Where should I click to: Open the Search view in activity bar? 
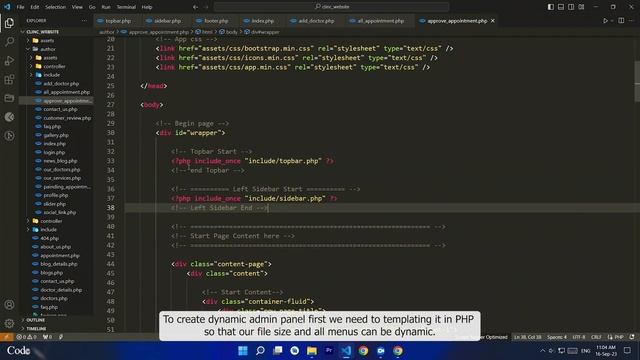9,42
